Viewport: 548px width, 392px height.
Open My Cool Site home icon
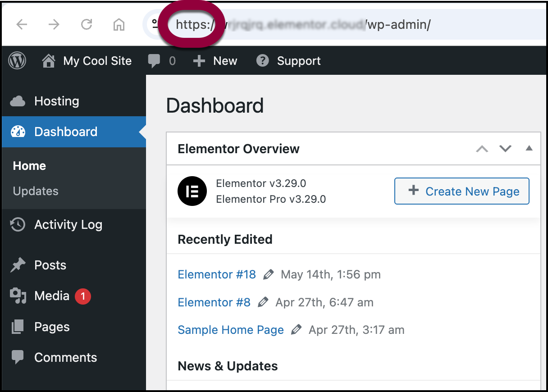[49, 61]
